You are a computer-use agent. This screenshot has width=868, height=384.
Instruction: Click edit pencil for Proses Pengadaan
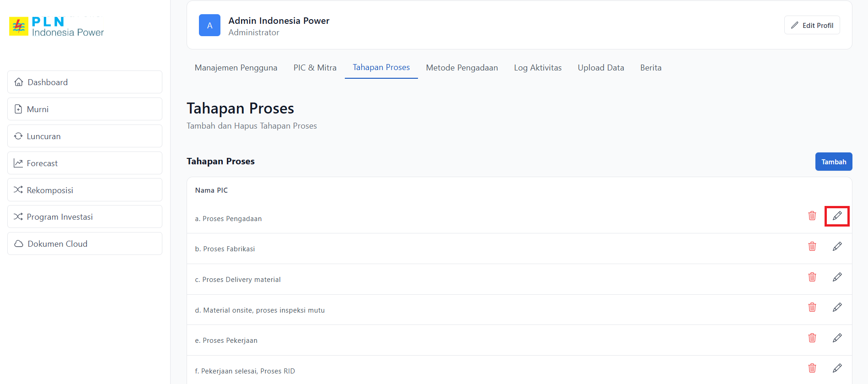837,216
